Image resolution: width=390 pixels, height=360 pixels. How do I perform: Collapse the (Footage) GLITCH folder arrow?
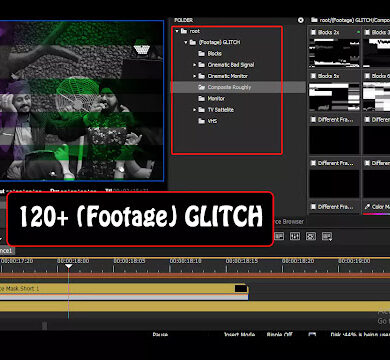pyautogui.click(x=186, y=42)
